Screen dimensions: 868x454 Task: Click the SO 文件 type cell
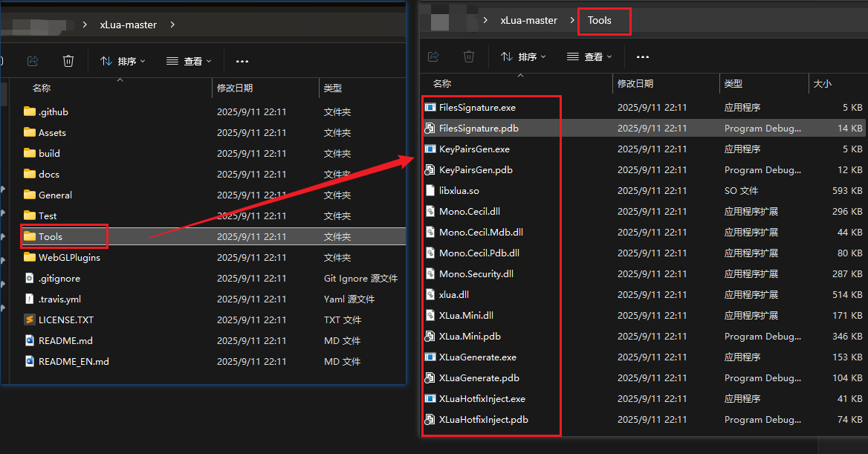tap(741, 190)
